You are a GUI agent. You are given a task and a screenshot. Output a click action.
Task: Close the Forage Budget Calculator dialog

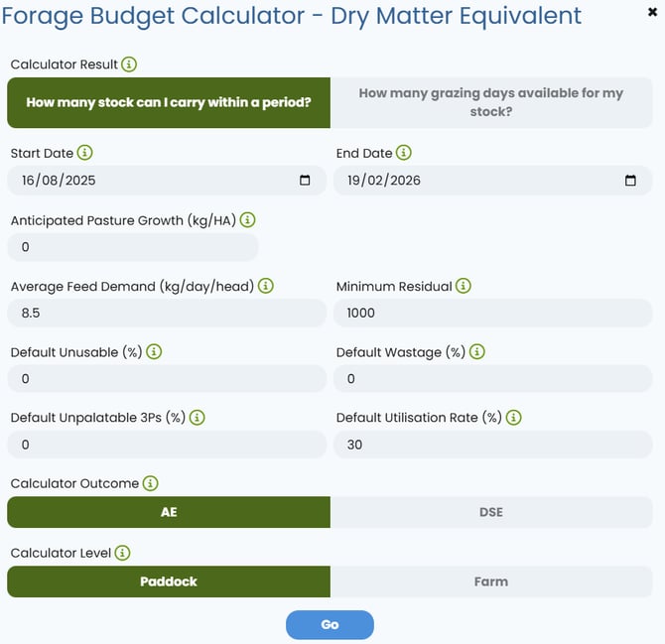pos(653,12)
